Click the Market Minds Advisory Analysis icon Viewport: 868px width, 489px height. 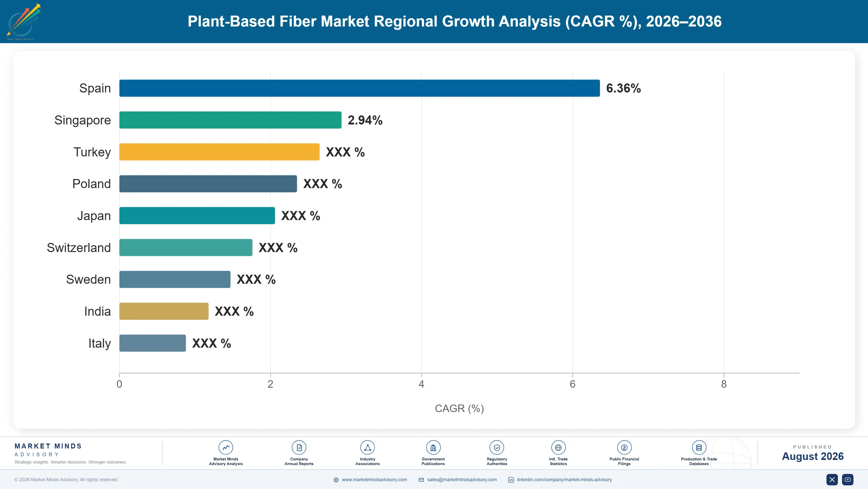[226, 447]
